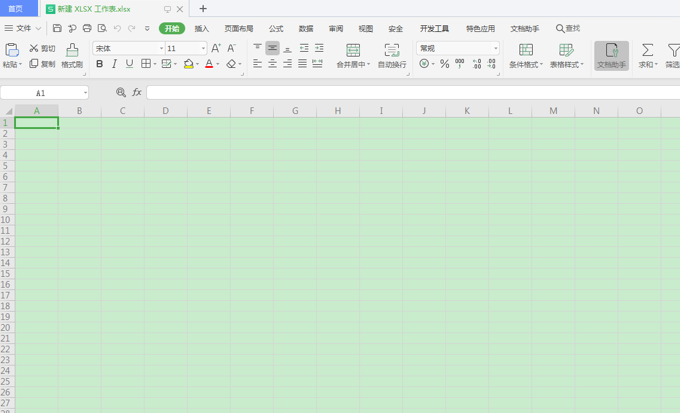Align text right horizontally
This screenshot has width=680, height=413.
(x=287, y=64)
